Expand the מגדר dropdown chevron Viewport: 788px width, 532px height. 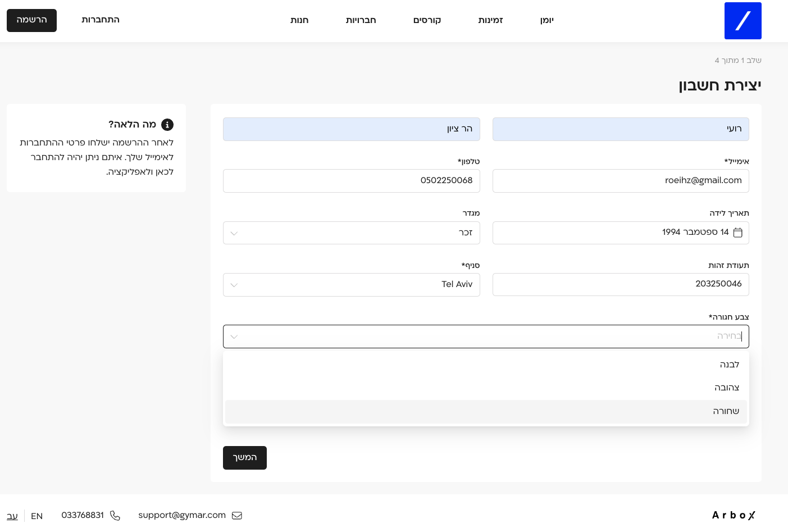[x=234, y=233]
